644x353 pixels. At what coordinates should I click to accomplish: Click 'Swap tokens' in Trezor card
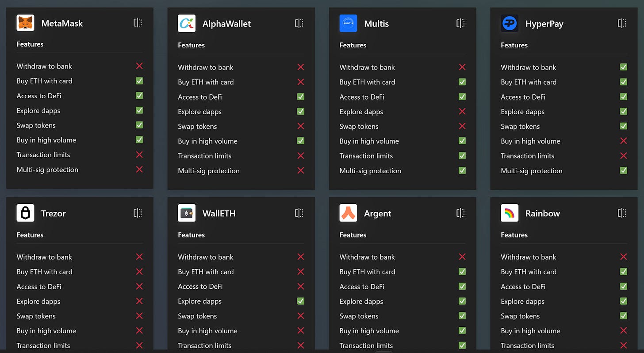36,316
